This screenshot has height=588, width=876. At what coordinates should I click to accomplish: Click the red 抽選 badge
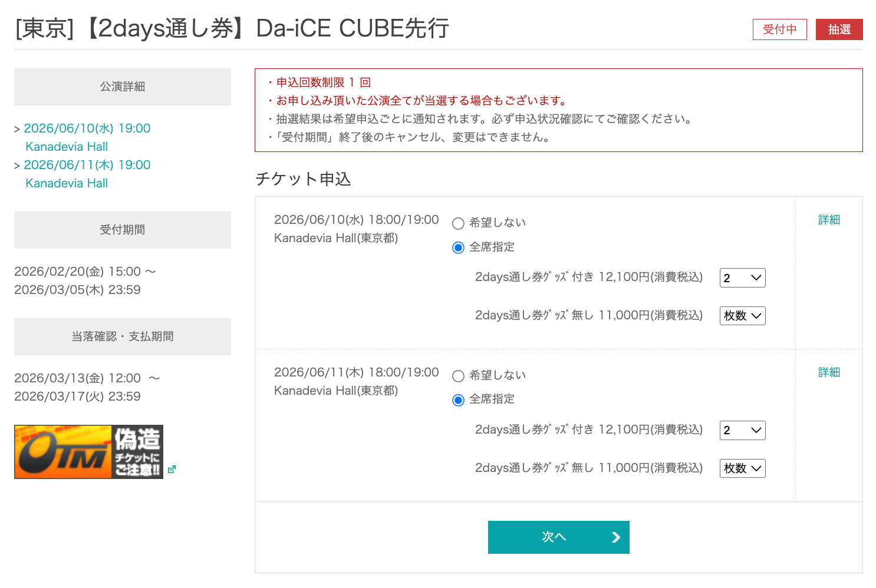pyautogui.click(x=839, y=29)
